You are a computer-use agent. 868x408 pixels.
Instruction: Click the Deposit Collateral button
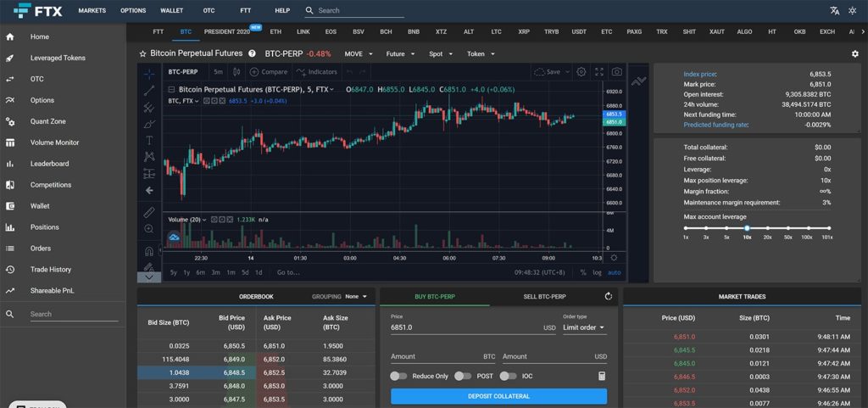[x=498, y=396]
